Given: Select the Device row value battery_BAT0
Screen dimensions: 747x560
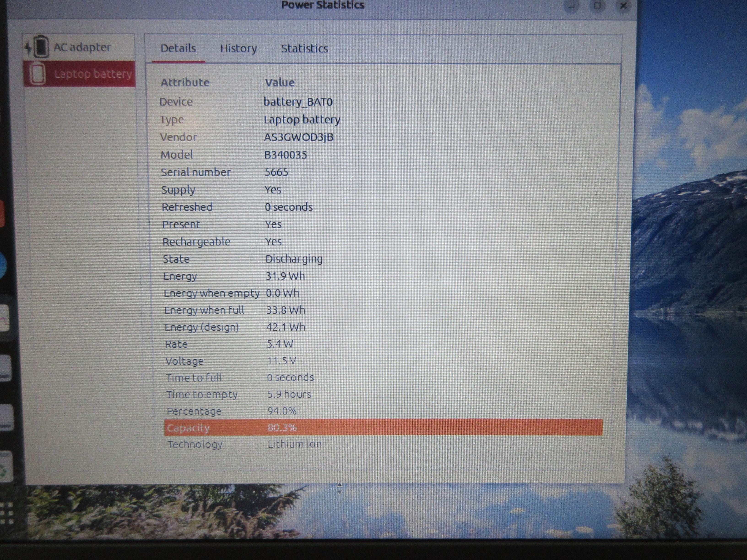Looking at the screenshot, I should point(298,102).
